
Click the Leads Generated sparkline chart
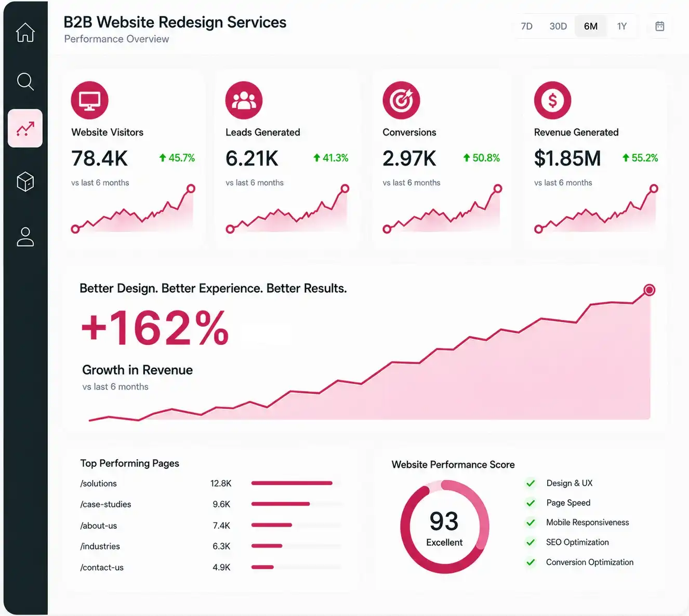(287, 209)
